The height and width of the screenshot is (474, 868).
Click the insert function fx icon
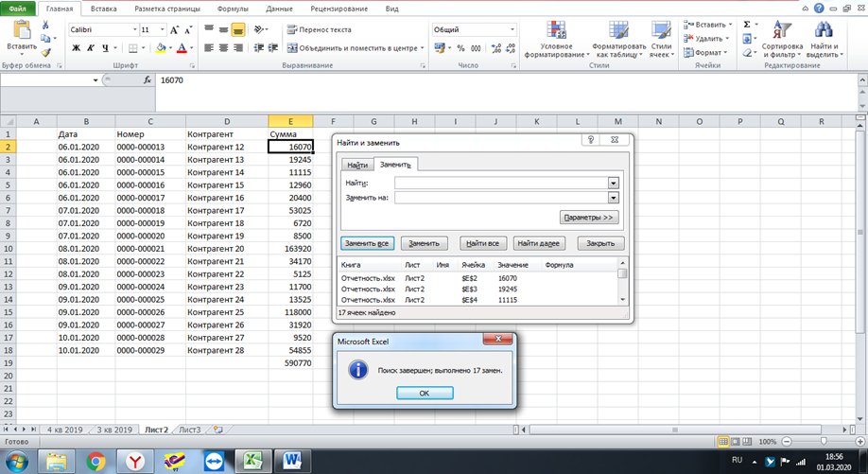[147, 80]
